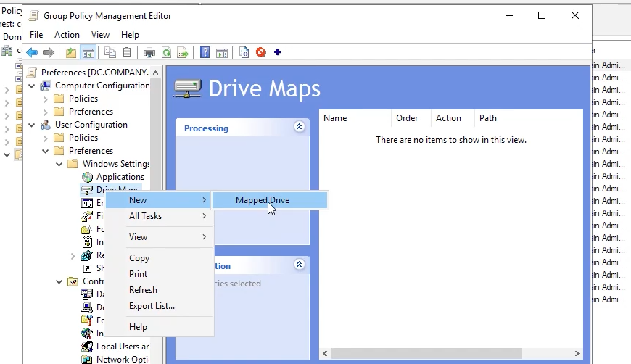The image size is (631, 364).
Task: Click the Path column header
Action: coord(487,118)
